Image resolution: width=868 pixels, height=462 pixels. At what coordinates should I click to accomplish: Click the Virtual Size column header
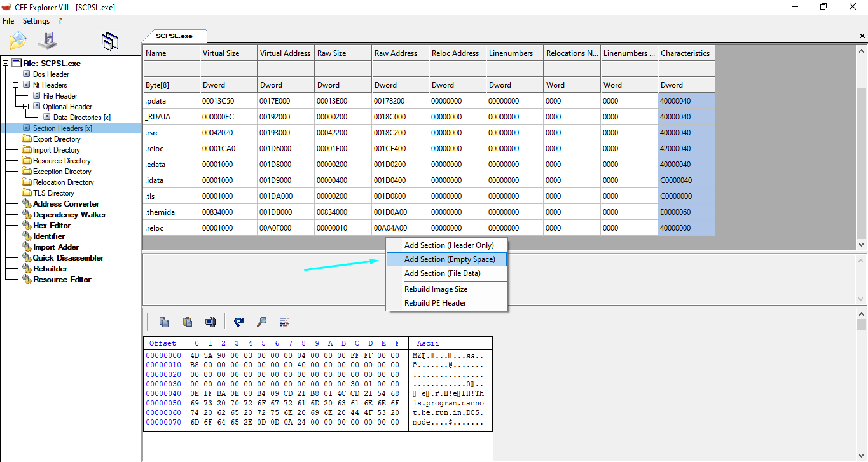pos(228,53)
